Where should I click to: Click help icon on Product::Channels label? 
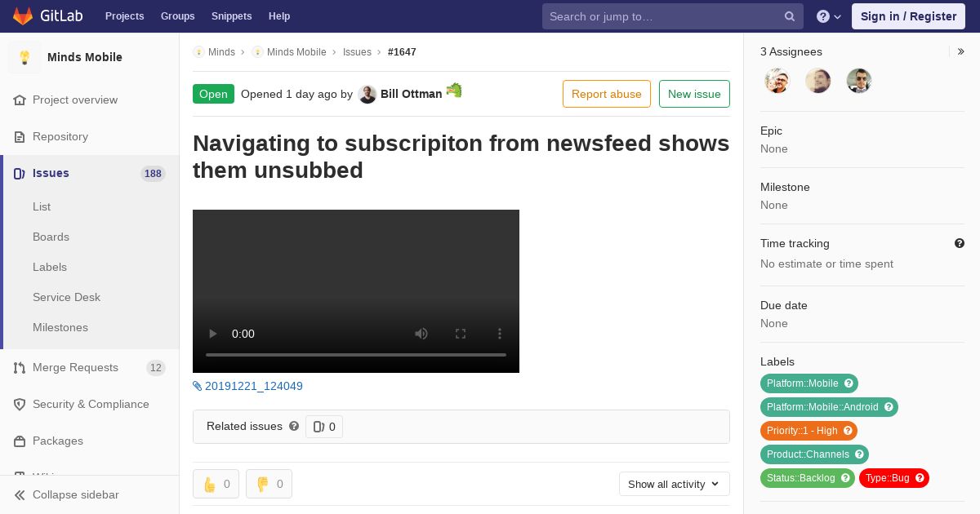[x=859, y=454]
